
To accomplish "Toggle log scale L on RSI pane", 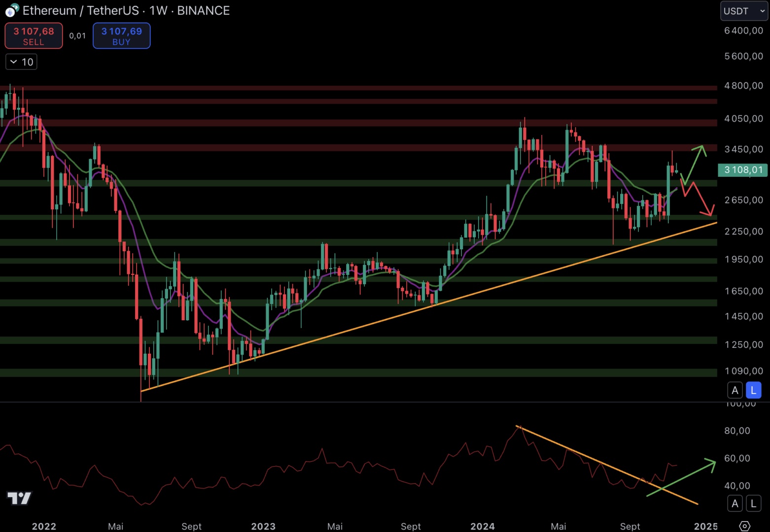I will pos(753,503).
